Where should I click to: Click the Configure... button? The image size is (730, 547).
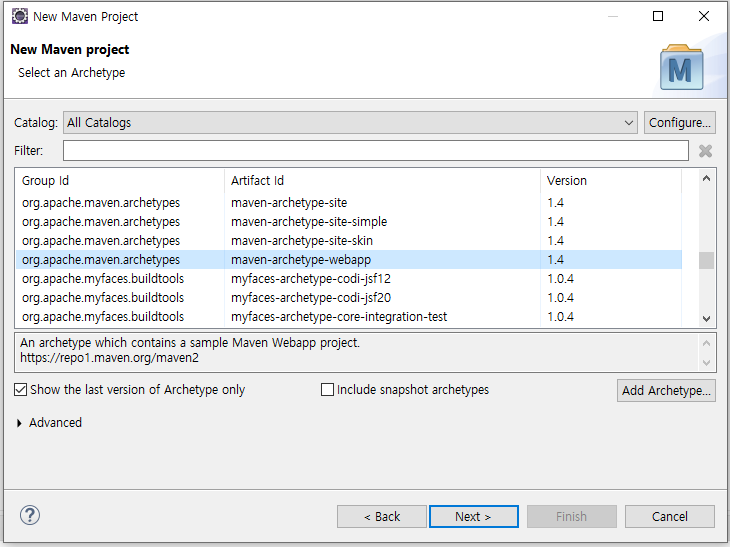pos(680,122)
